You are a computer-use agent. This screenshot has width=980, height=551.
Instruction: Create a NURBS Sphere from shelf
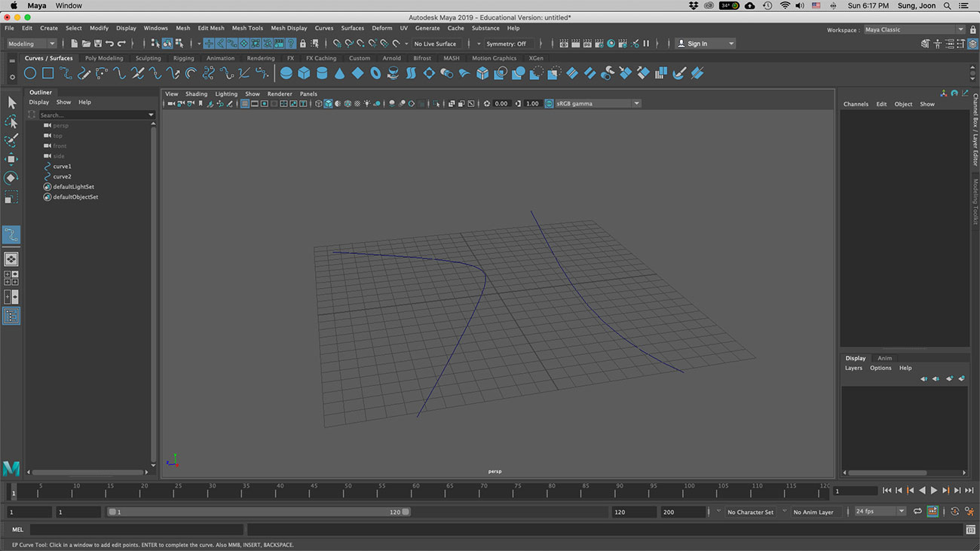click(286, 73)
